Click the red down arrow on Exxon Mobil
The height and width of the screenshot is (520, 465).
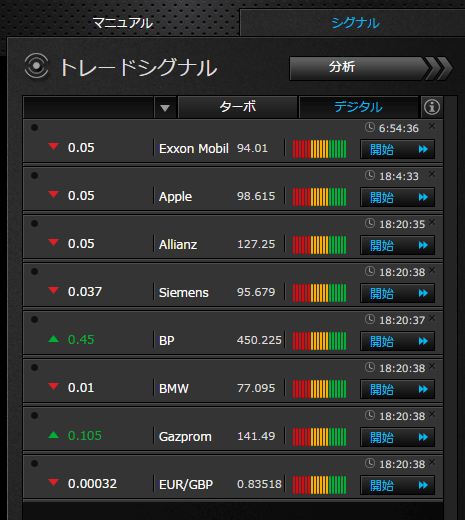53,146
